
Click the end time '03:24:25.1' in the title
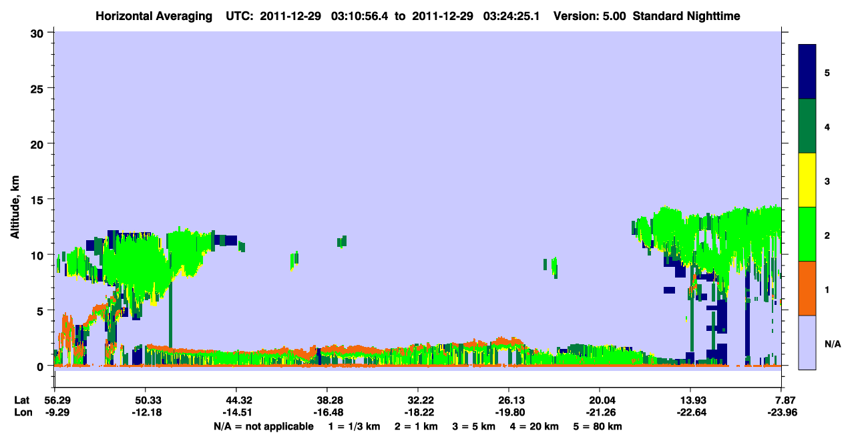pyautogui.click(x=509, y=15)
